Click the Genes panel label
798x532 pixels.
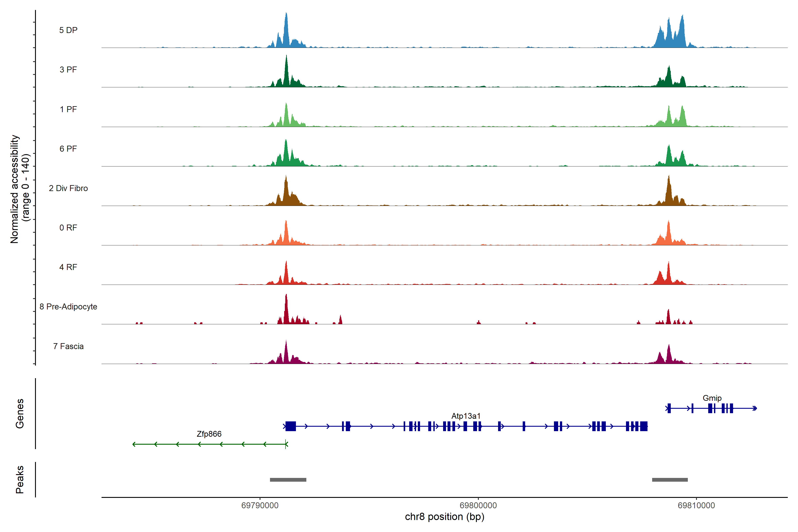click(20, 414)
